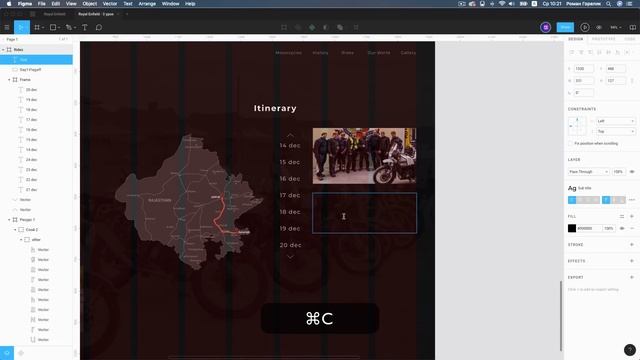640x360 pixels.
Task: Select the Move tool in the toolbar
Action: tap(21, 27)
